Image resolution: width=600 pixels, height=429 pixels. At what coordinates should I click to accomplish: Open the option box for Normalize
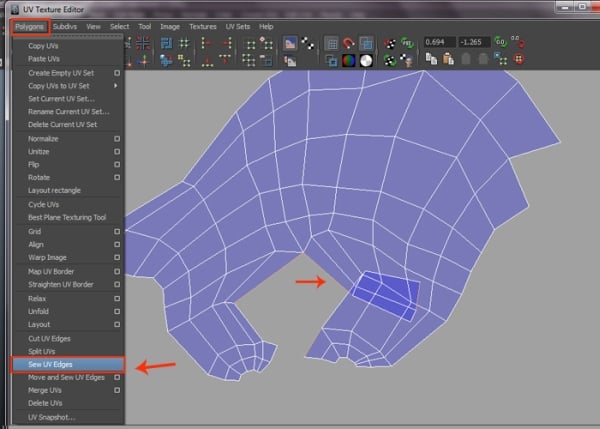(117, 138)
